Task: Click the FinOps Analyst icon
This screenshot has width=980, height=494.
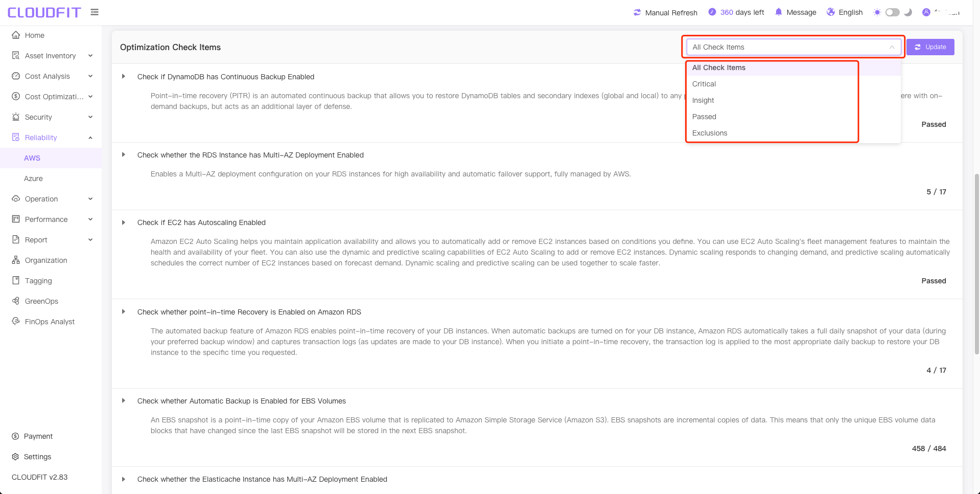Action: click(16, 322)
